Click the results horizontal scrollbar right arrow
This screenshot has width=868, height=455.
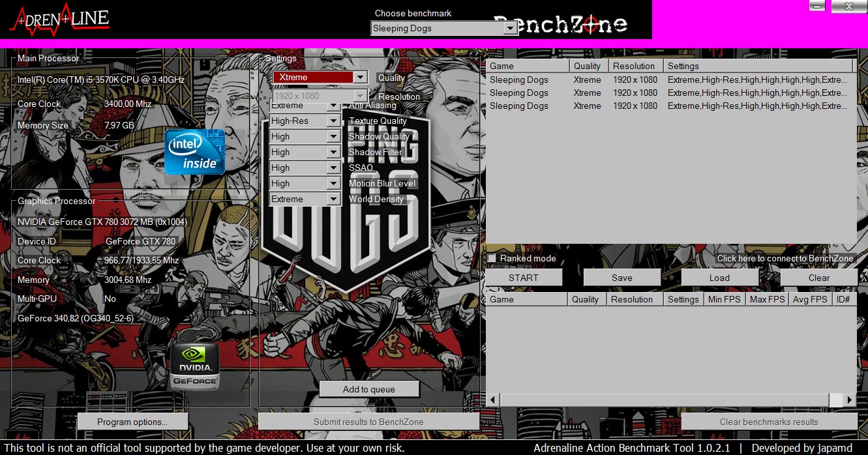[849, 400]
